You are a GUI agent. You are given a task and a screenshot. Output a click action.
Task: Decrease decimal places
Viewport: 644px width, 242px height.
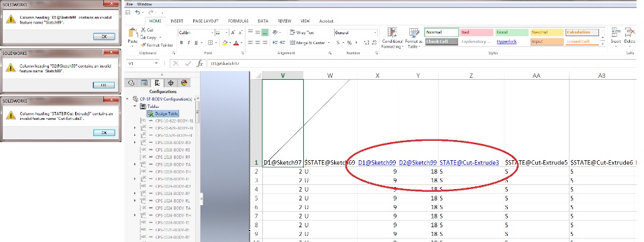[x=374, y=43]
